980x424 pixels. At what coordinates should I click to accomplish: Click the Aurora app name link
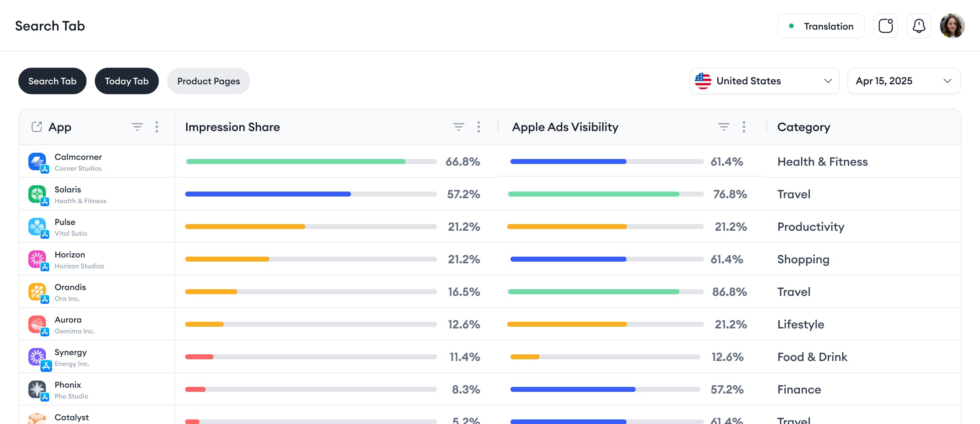68,320
